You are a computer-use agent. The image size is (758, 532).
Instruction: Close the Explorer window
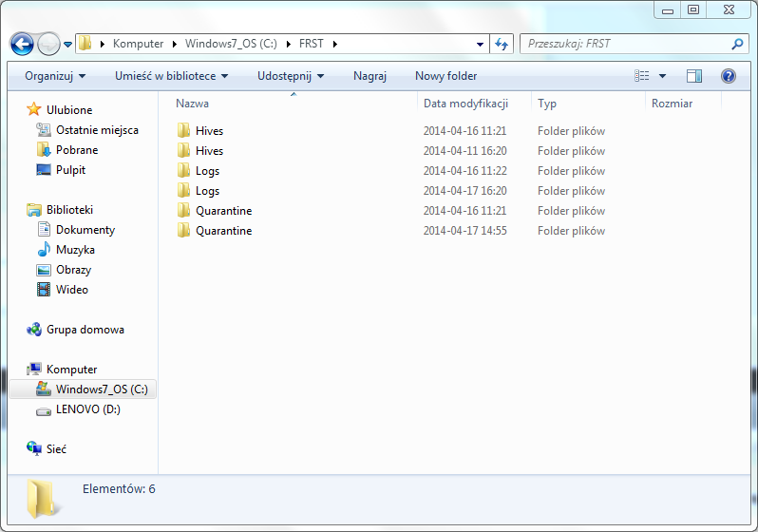pos(729,10)
